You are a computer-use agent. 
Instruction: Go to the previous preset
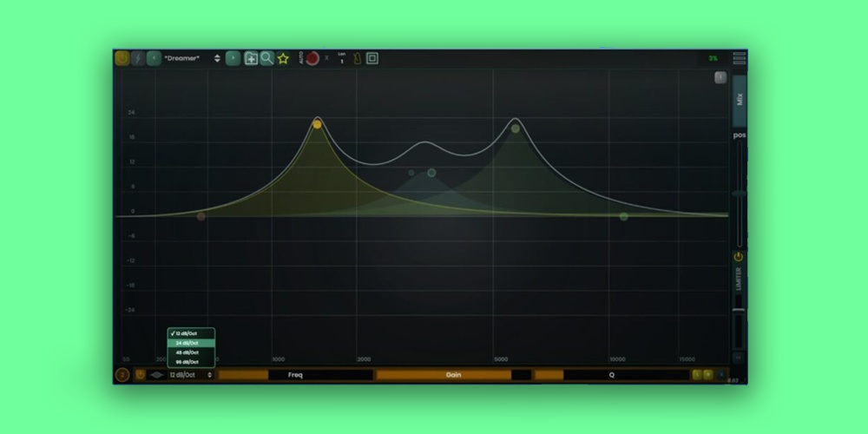tap(154, 58)
